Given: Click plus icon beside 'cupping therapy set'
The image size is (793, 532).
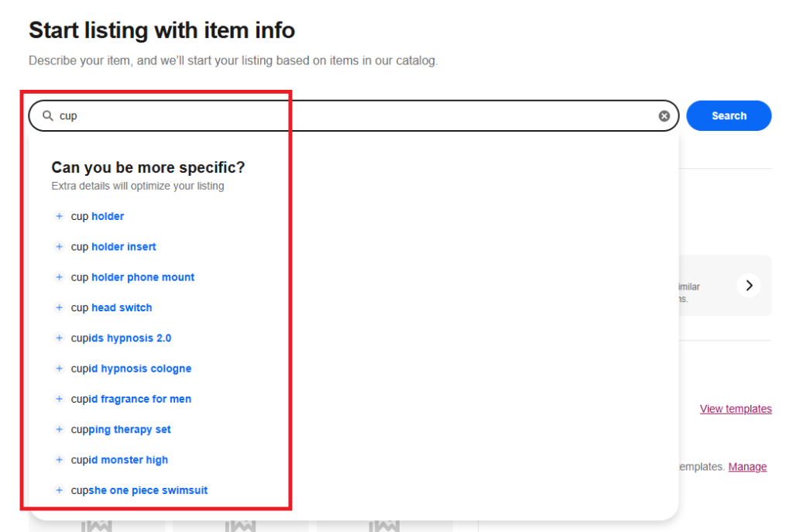Looking at the screenshot, I should point(59,430).
